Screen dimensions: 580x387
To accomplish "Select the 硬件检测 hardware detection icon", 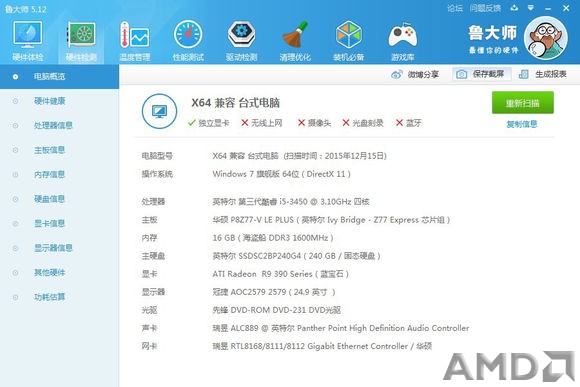I will pyautogui.click(x=81, y=41).
